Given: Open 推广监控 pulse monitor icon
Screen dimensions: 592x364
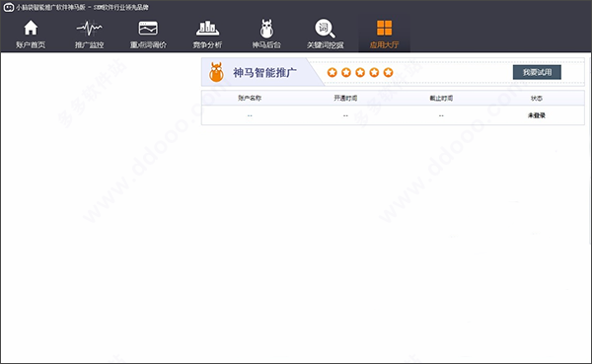Looking at the screenshot, I should (x=89, y=29).
